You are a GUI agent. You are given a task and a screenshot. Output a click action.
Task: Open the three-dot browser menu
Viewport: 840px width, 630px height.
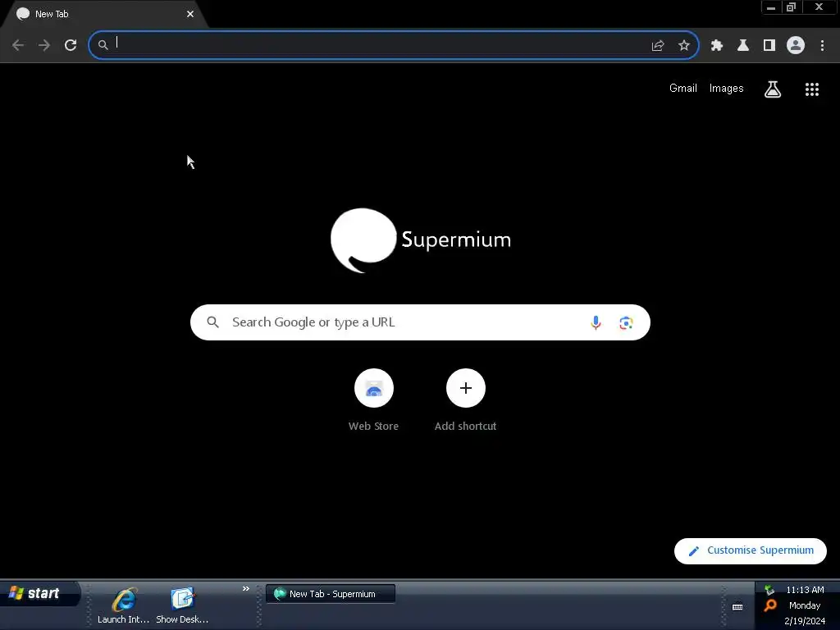[x=822, y=46]
